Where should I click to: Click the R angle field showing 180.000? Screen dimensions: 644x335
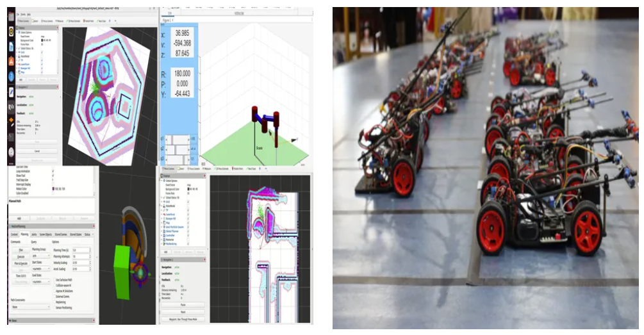pyautogui.click(x=182, y=74)
